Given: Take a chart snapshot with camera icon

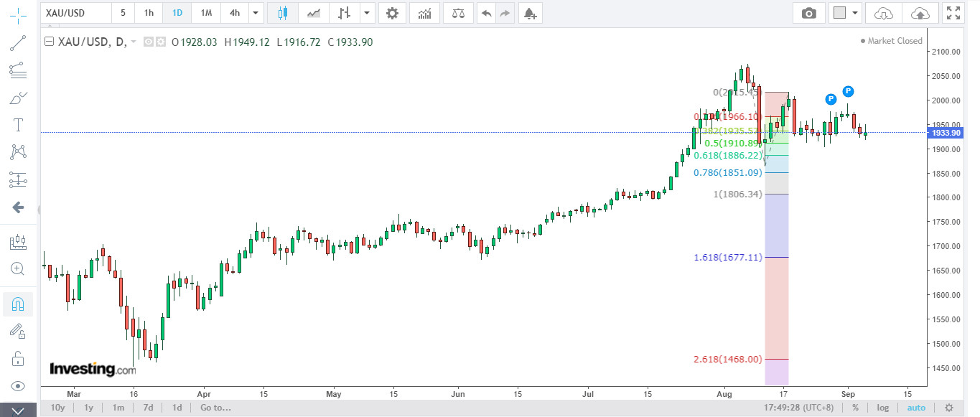Looking at the screenshot, I should tap(809, 13).
